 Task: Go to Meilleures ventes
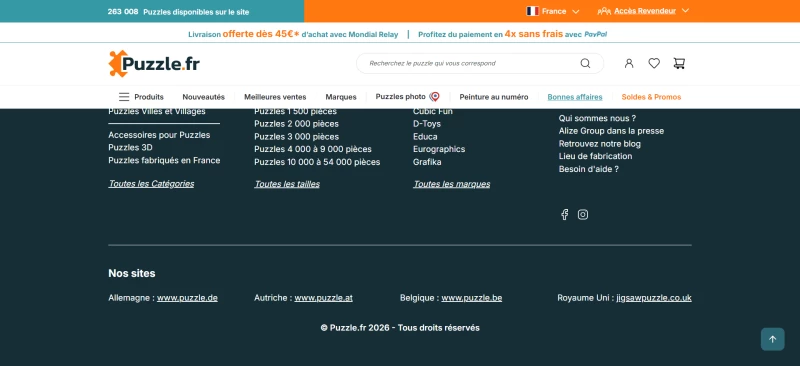pos(275,97)
